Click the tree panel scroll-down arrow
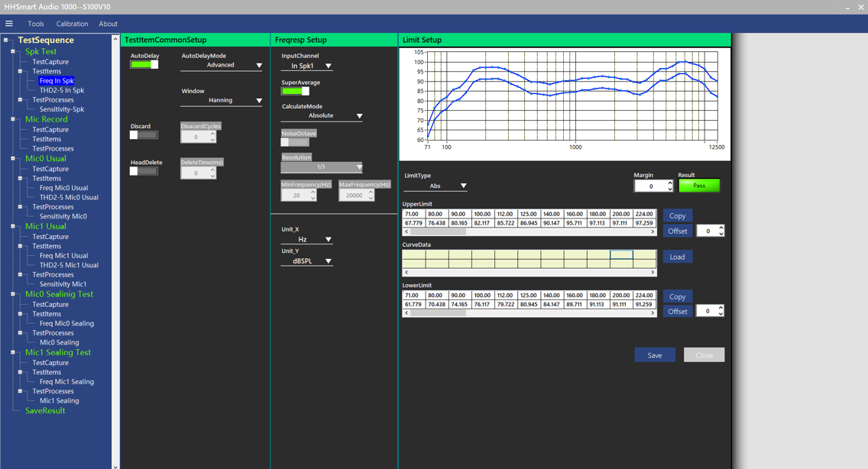The image size is (868, 469). point(115,466)
